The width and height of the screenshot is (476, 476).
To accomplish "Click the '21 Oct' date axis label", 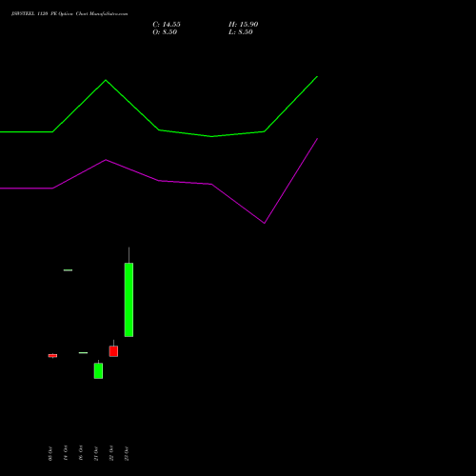I will tap(96, 453).
